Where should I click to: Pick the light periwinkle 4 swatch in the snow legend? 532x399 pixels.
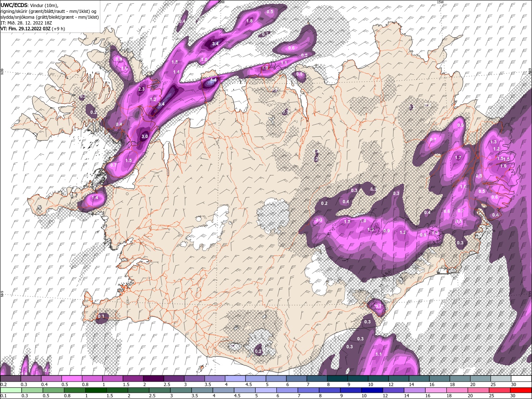coord(235,379)
